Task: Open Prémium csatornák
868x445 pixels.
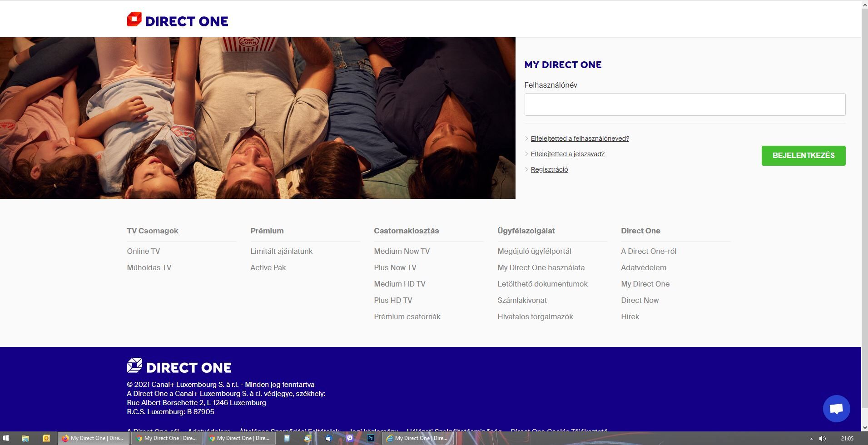Action: [x=407, y=316]
